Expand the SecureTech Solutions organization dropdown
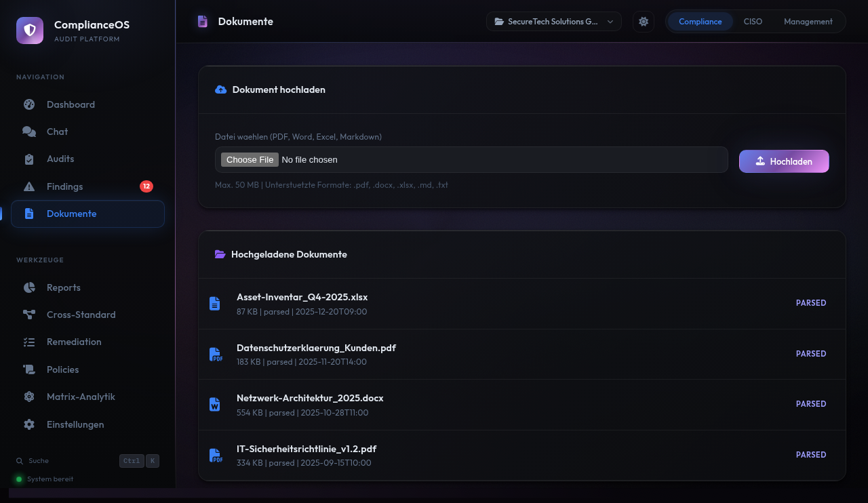Image resolution: width=868 pixels, height=503 pixels. (553, 22)
